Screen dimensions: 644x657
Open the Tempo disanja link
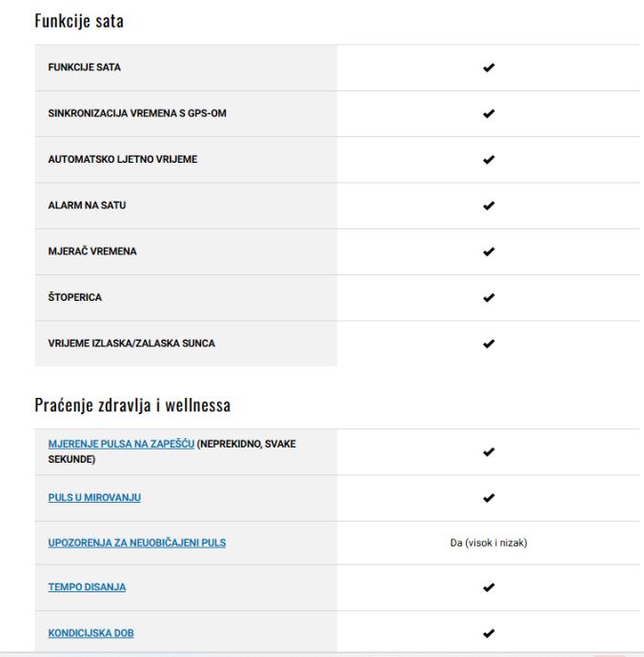click(x=85, y=587)
